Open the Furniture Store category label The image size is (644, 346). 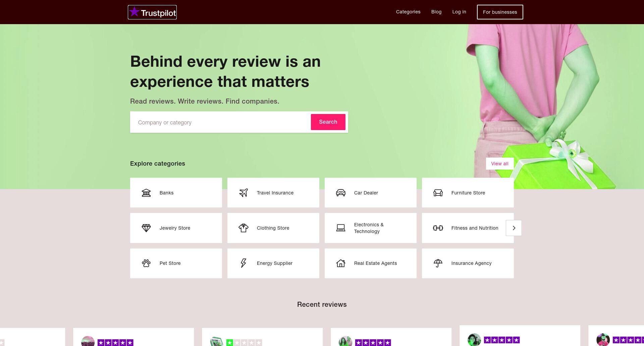tap(468, 193)
